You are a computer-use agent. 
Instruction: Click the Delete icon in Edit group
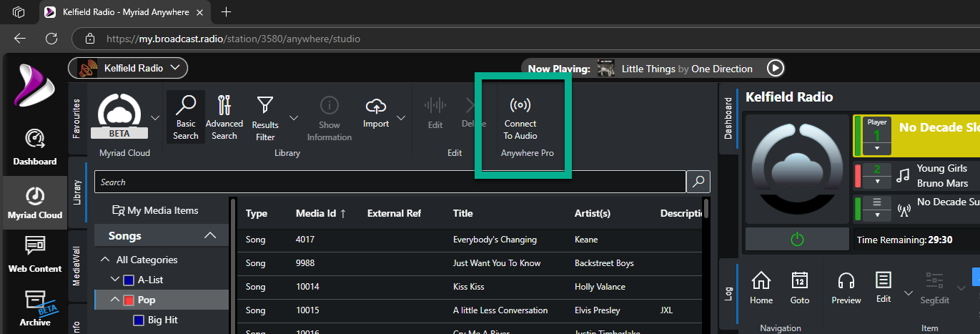[472, 106]
